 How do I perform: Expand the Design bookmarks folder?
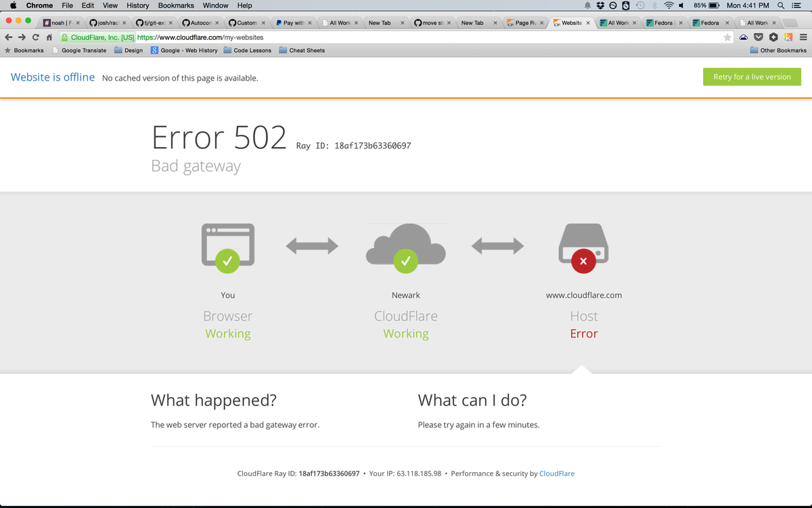[129, 50]
